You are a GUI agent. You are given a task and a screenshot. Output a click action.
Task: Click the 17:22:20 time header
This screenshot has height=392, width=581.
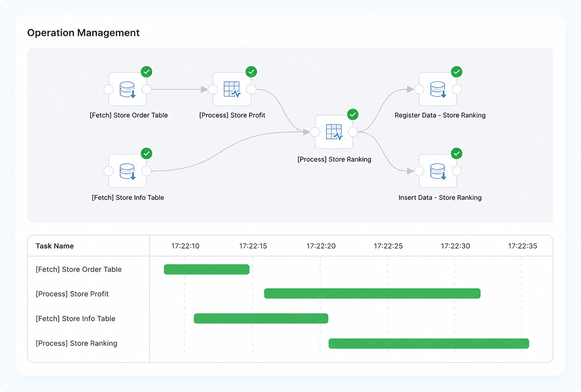[321, 246]
